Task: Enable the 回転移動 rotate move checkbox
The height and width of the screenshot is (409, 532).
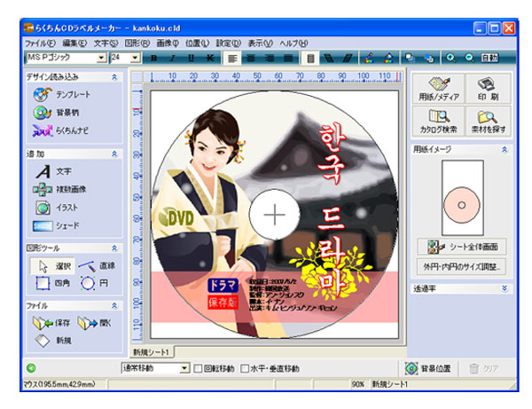Action: (x=198, y=368)
